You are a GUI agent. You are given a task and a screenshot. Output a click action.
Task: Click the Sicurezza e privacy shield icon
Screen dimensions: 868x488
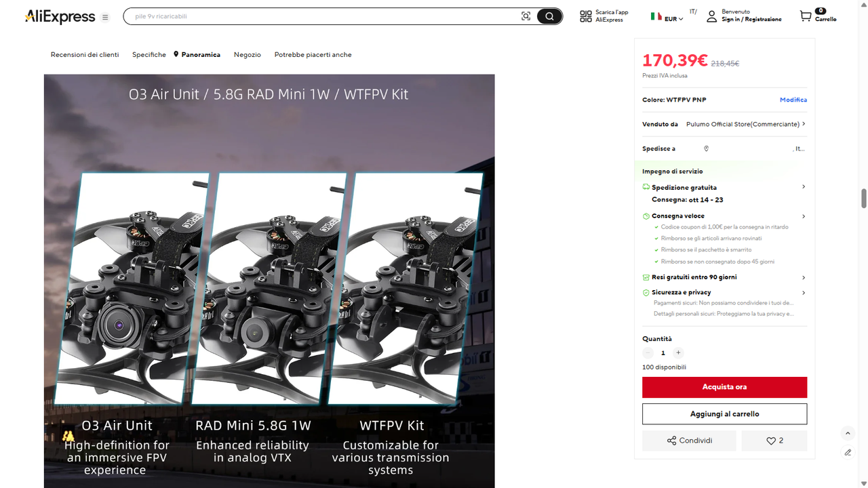point(646,293)
